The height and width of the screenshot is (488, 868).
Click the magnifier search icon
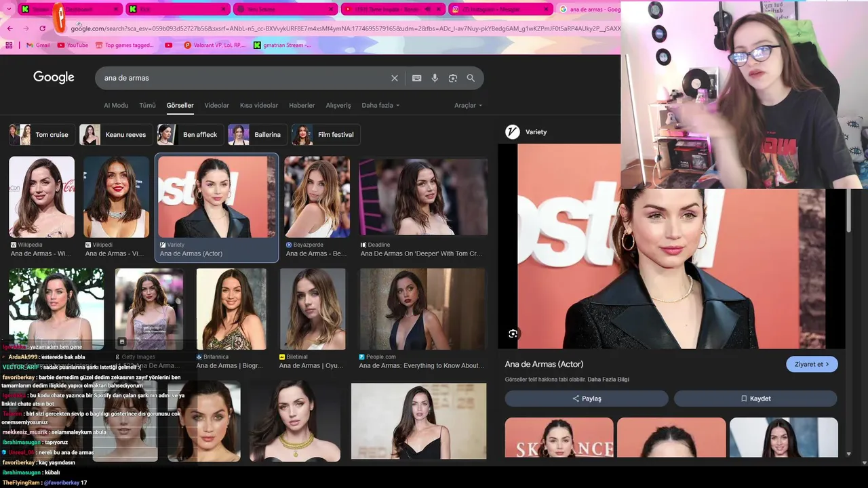(x=471, y=78)
